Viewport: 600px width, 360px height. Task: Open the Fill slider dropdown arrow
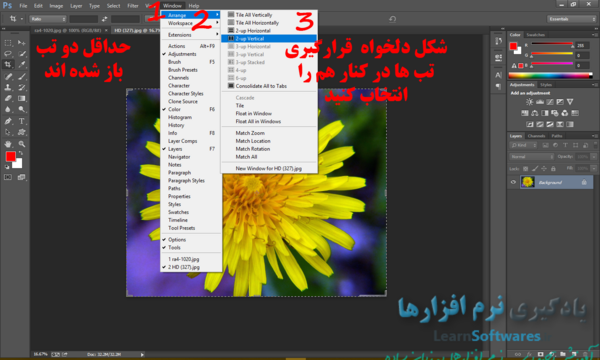[x=593, y=168]
